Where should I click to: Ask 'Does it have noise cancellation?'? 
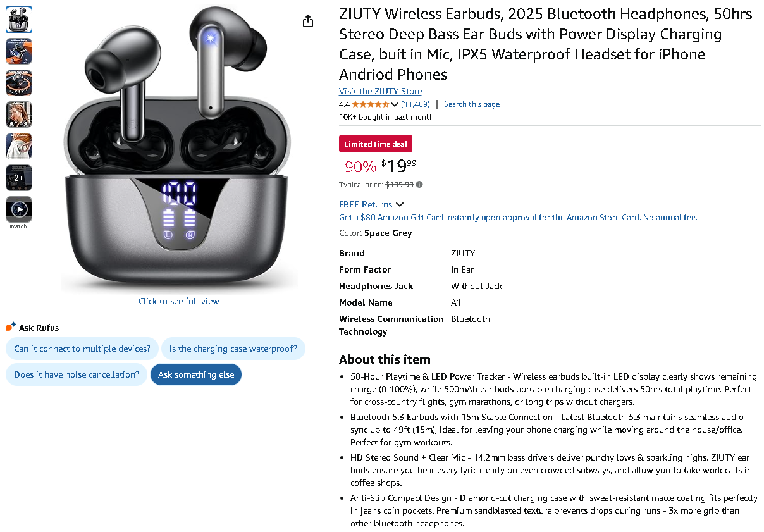pos(77,374)
